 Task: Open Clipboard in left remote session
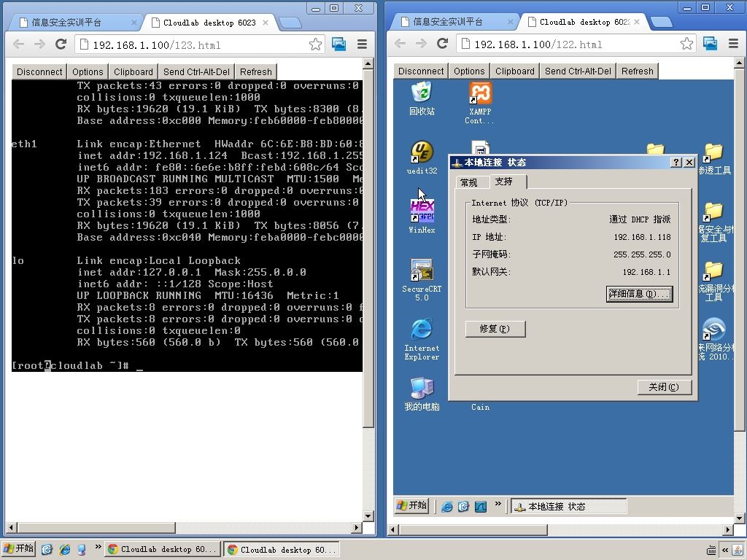[133, 72]
